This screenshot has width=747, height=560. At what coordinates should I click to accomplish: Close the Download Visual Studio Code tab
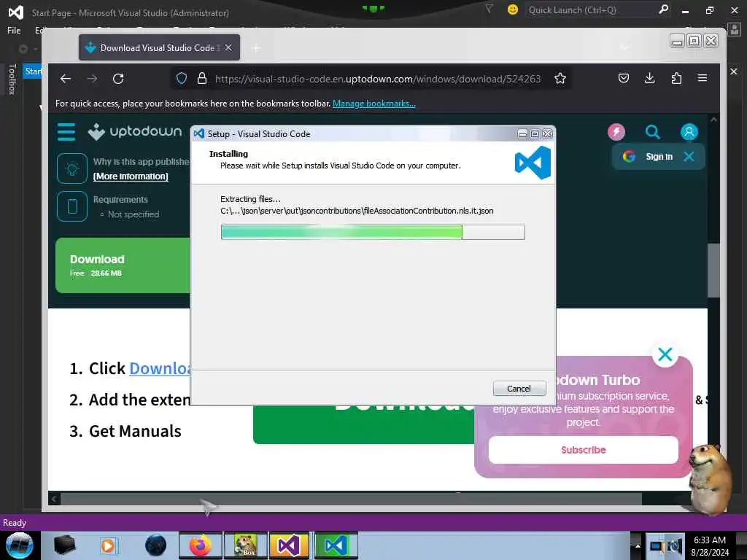[x=228, y=47]
